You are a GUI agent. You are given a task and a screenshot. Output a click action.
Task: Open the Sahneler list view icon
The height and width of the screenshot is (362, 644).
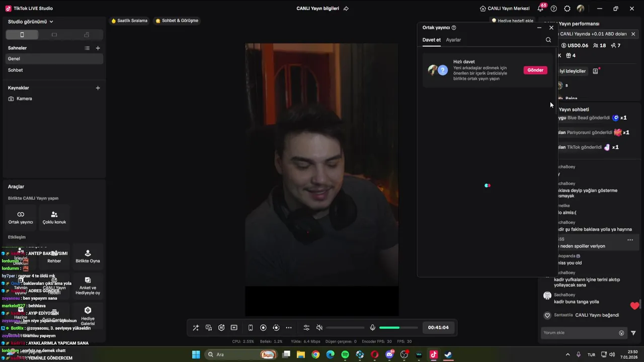[87, 48]
